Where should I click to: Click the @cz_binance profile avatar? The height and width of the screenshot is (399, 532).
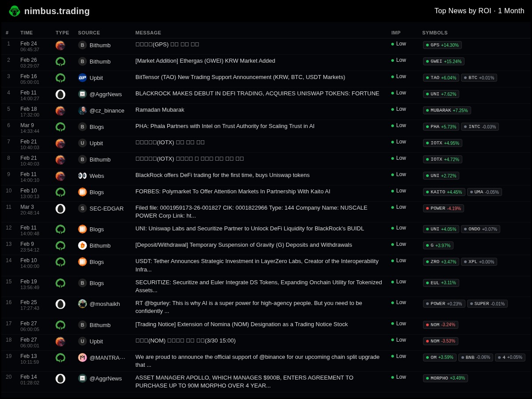click(x=82, y=110)
